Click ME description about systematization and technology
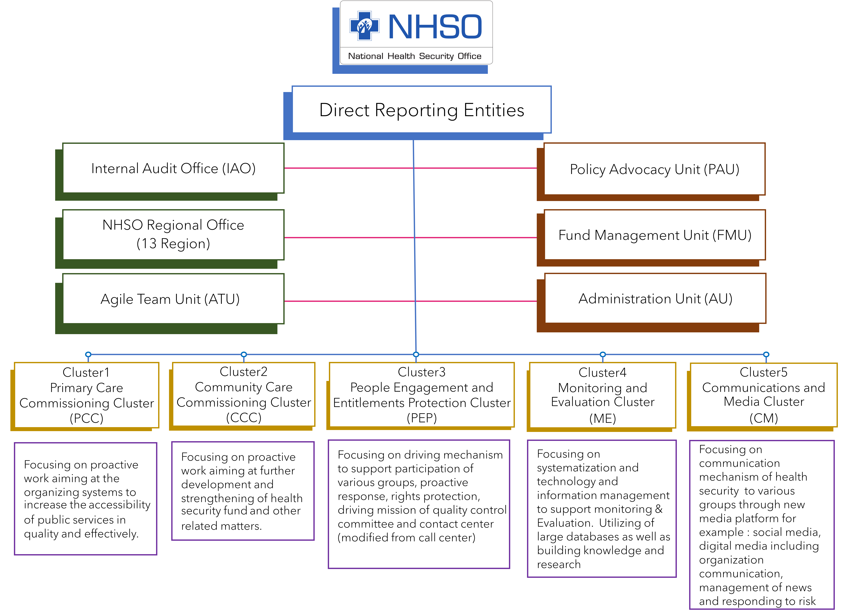 coord(602,509)
